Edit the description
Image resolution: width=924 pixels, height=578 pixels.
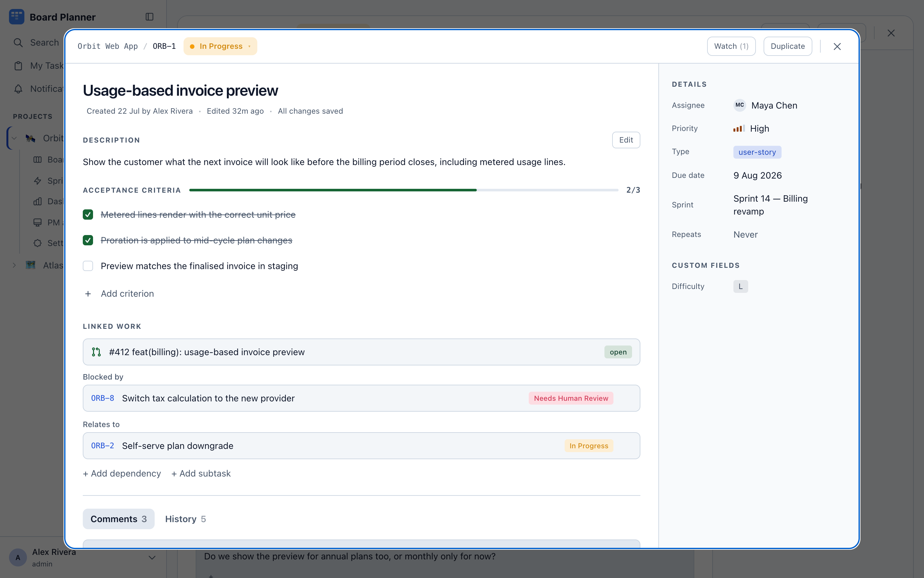point(626,140)
